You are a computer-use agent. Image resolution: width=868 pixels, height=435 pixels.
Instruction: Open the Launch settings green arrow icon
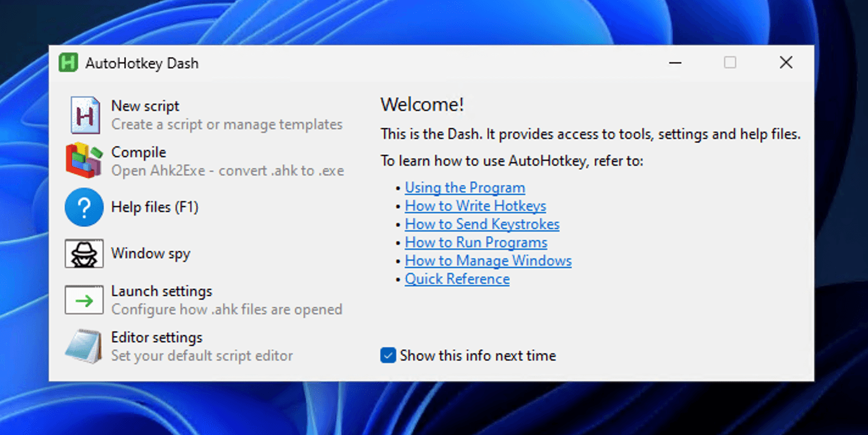point(84,300)
